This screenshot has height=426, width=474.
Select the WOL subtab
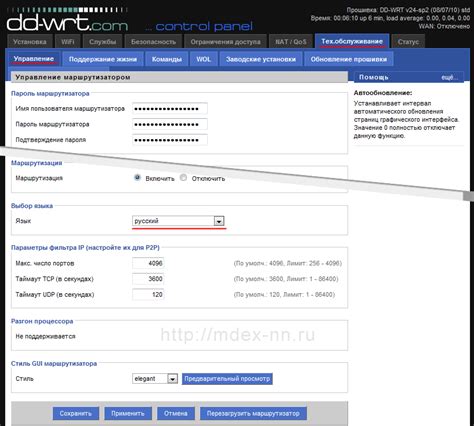203,59
